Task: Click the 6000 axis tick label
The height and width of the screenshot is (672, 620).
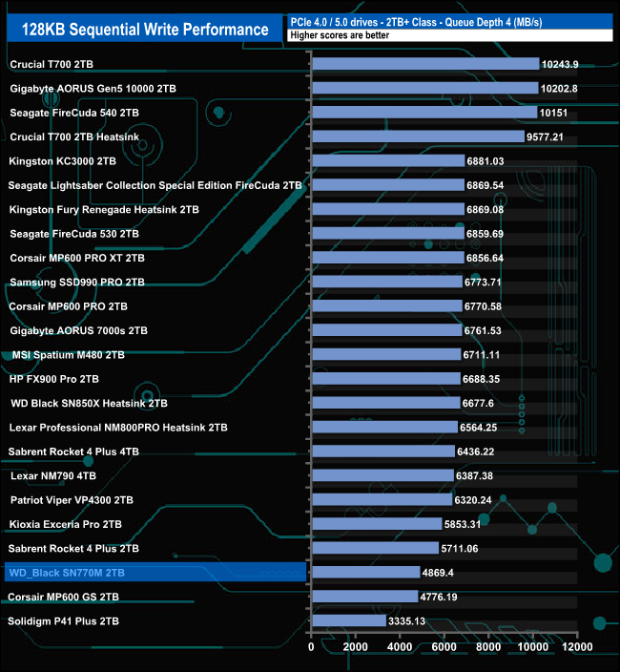Action: [x=444, y=647]
